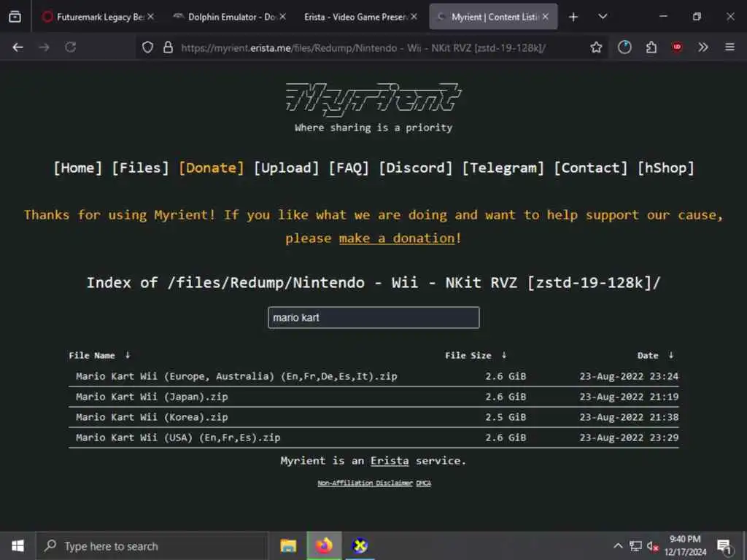Download Mario Kart Wii (USA) zip
The height and width of the screenshot is (560, 747).
[x=178, y=437]
